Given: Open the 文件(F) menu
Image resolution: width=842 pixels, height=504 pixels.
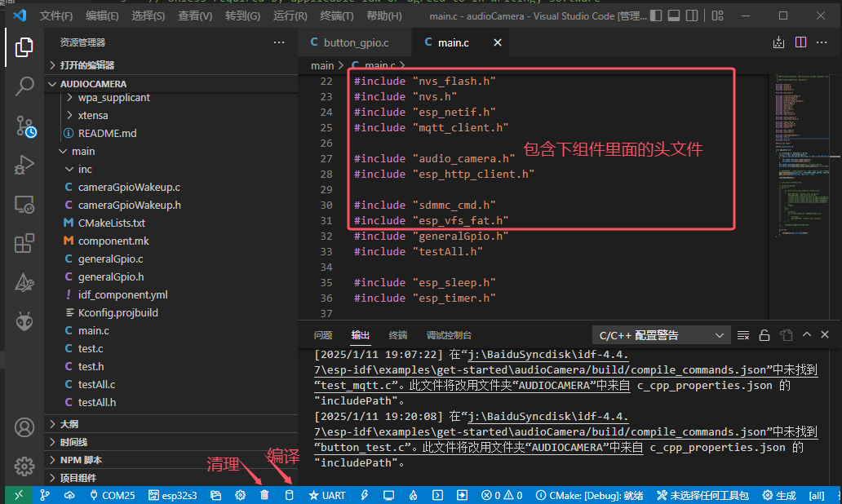Looking at the screenshot, I should 55,15.
